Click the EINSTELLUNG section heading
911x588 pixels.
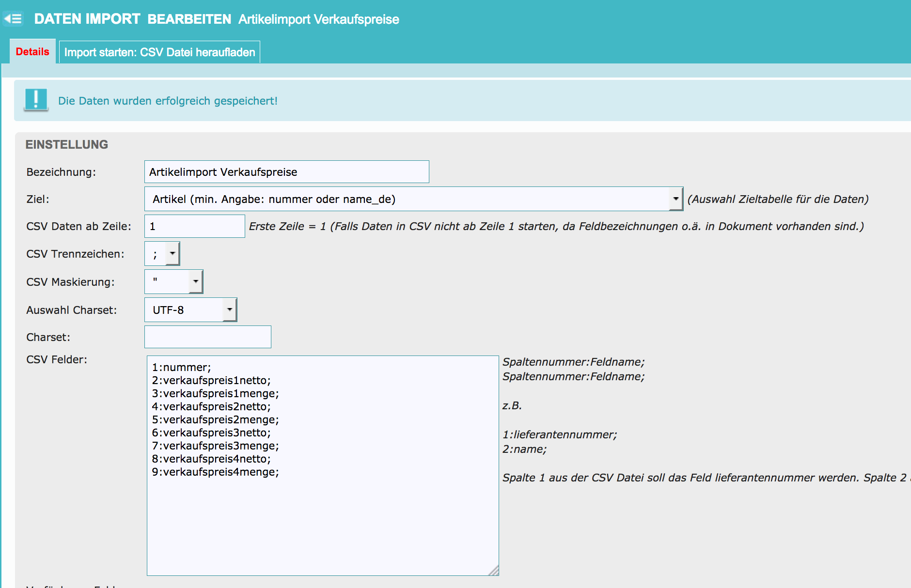click(67, 144)
